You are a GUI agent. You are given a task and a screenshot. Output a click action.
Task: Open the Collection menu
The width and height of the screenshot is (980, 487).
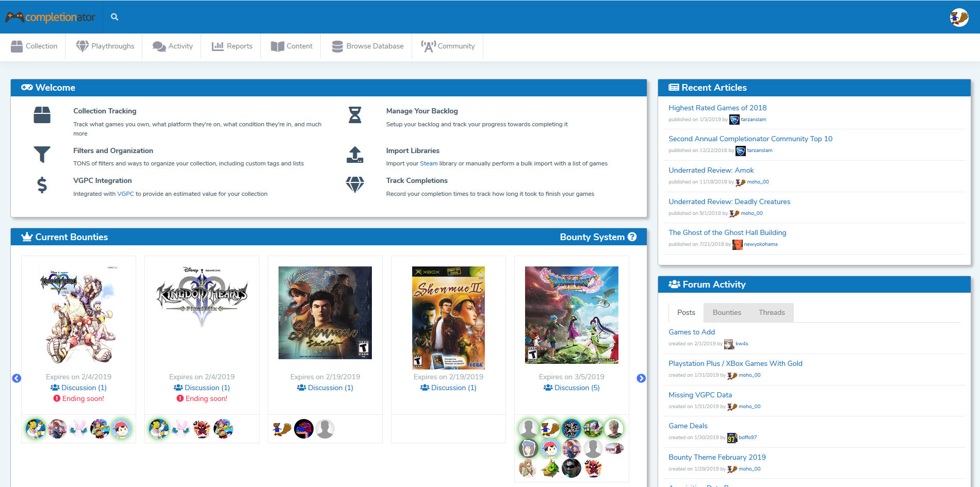pyautogui.click(x=34, y=46)
